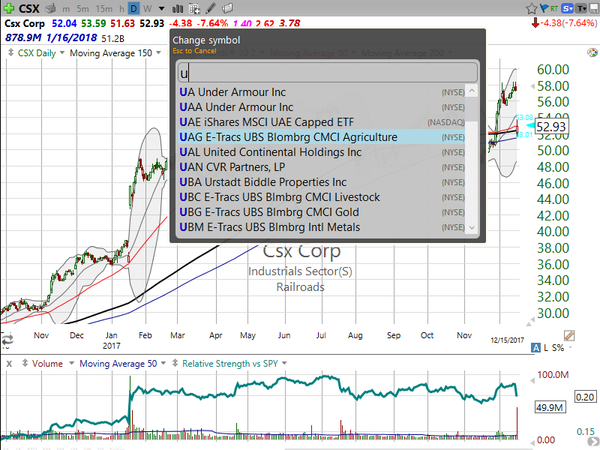Click the bar chart style icon

click(177, 8)
